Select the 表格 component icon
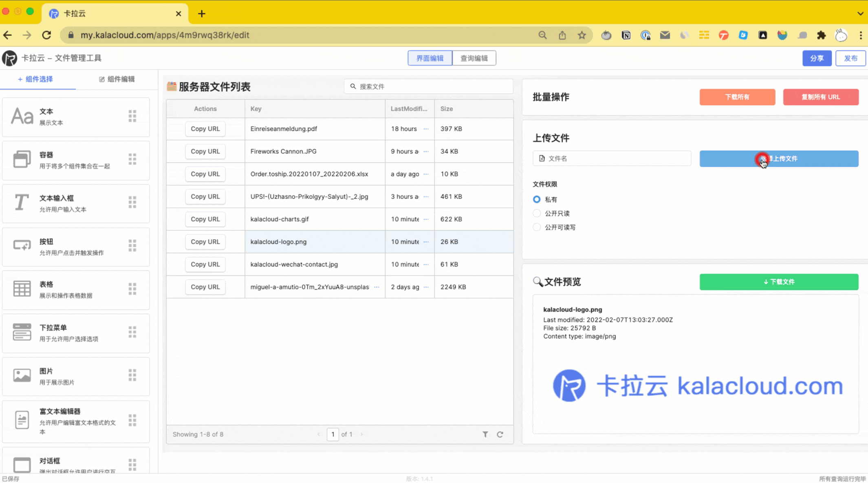Screen dimensions: 868x483 [21, 289]
